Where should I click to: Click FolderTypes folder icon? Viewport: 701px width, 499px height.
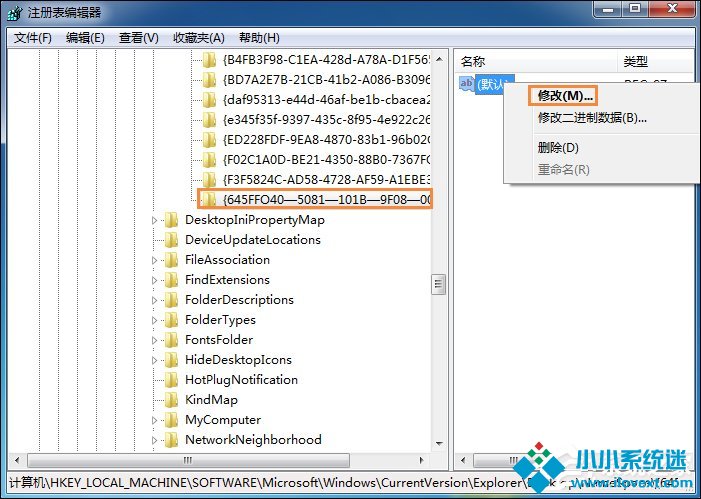click(171, 320)
